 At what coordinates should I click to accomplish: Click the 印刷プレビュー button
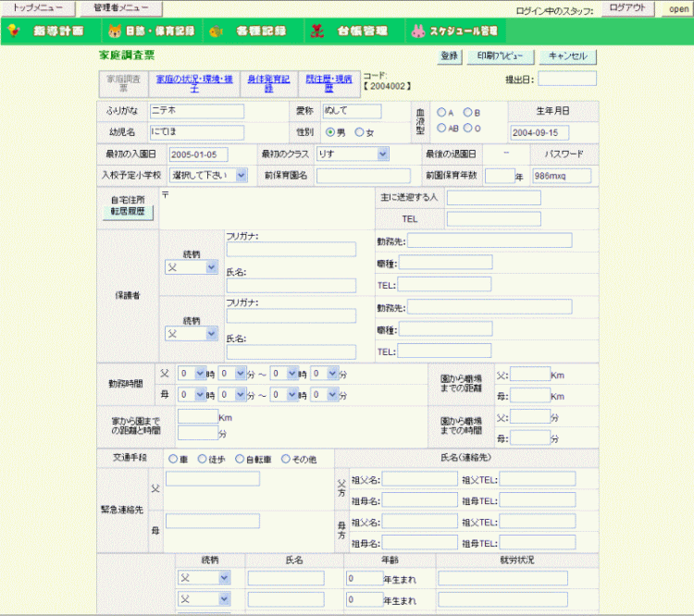[499, 55]
